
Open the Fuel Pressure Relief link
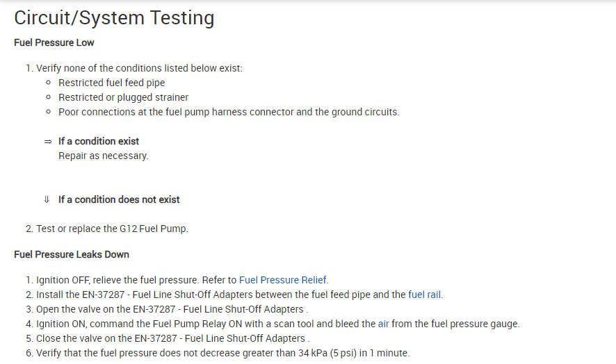pos(283,280)
